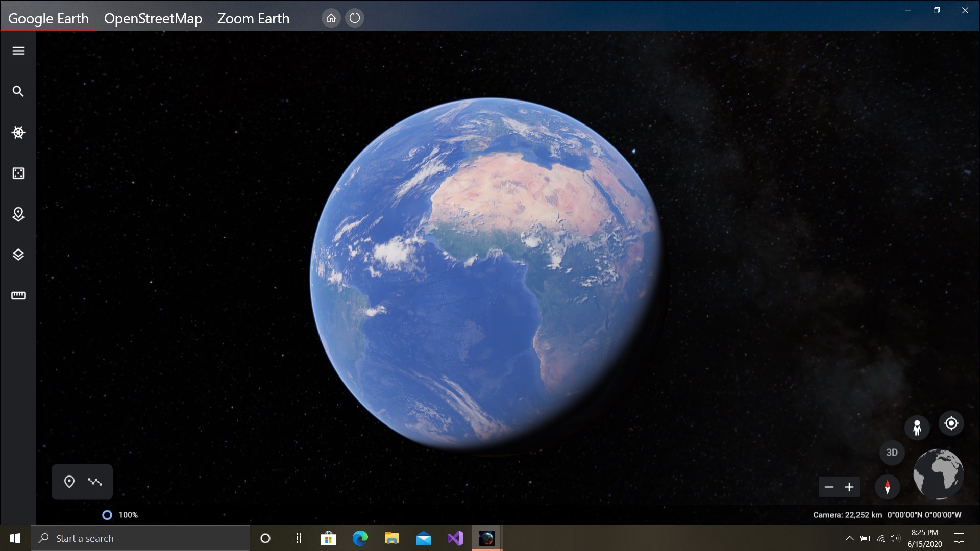980x551 pixels.
Task: Reset the view with the Home icon
Action: (331, 18)
